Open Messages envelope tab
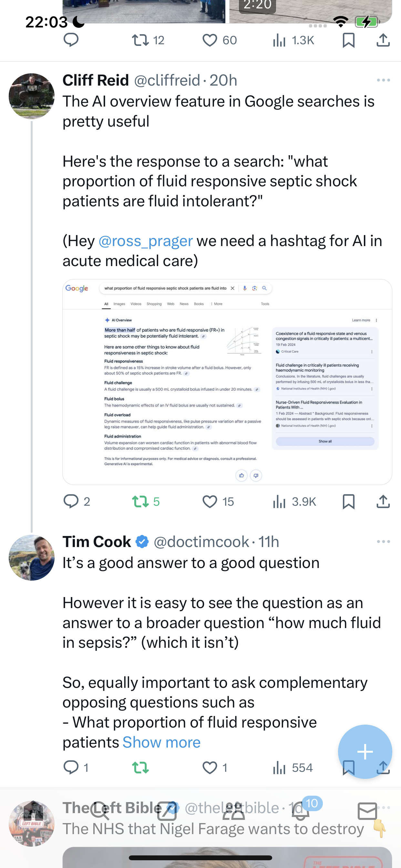 coord(367,811)
